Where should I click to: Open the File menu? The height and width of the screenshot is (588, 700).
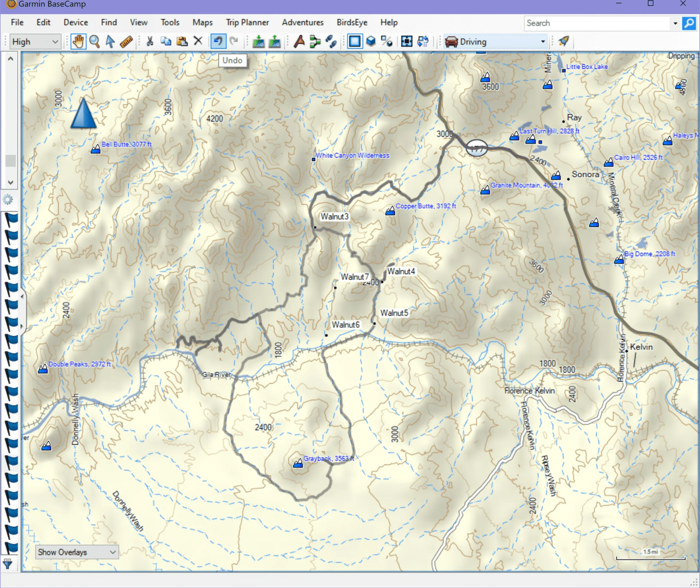click(17, 22)
